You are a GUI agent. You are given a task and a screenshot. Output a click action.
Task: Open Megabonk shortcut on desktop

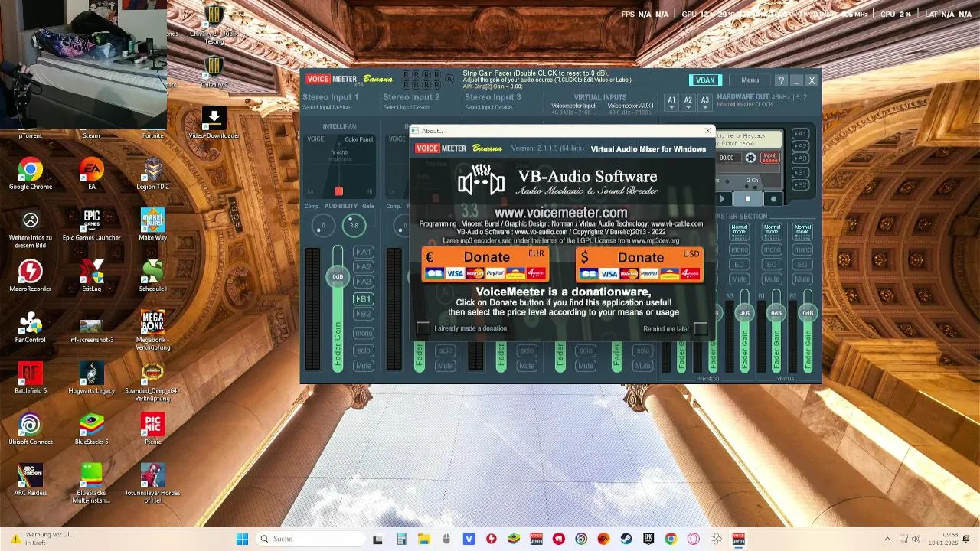pos(152,331)
